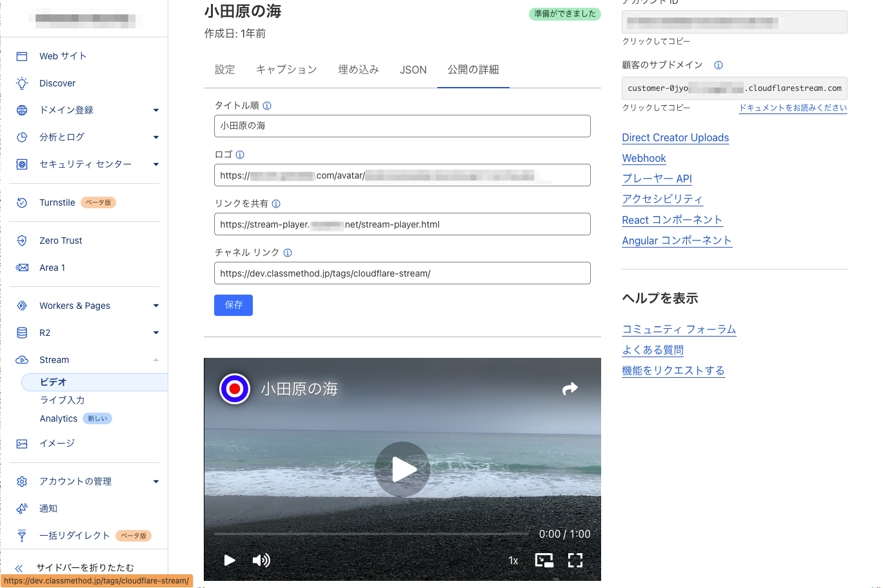Expand the アカウントの管理 section
The image size is (883, 588).
click(x=155, y=481)
